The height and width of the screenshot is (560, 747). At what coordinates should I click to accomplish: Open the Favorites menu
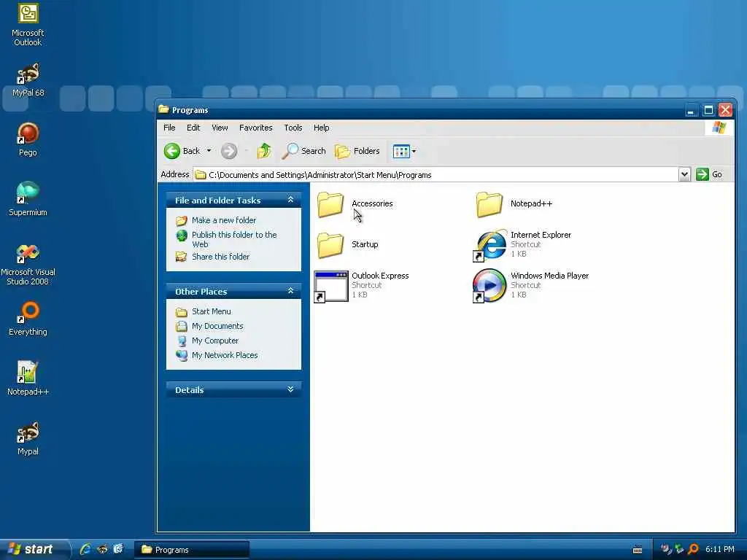tap(256, 128)
